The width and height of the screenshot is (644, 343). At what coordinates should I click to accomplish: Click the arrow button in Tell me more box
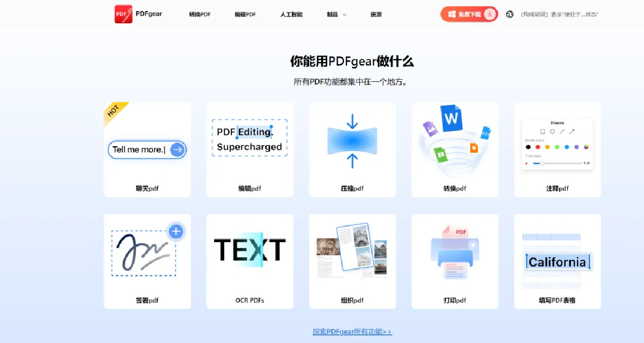coord(177,149)
